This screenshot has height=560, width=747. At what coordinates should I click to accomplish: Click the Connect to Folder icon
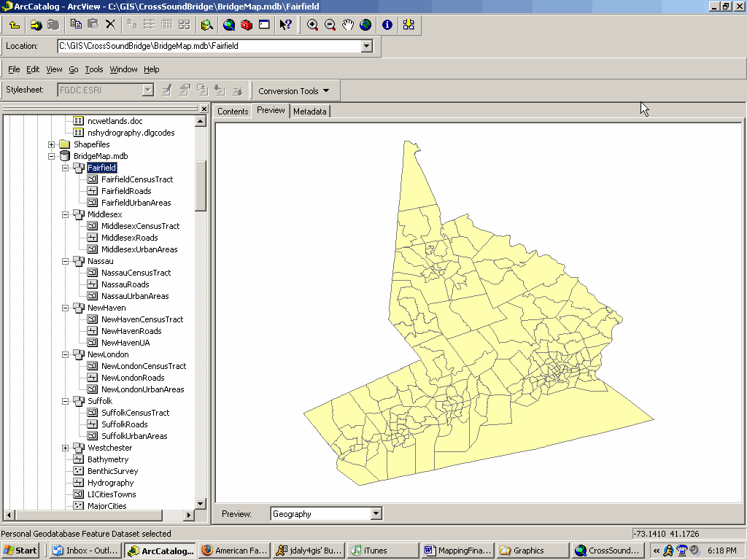point(36,25)
